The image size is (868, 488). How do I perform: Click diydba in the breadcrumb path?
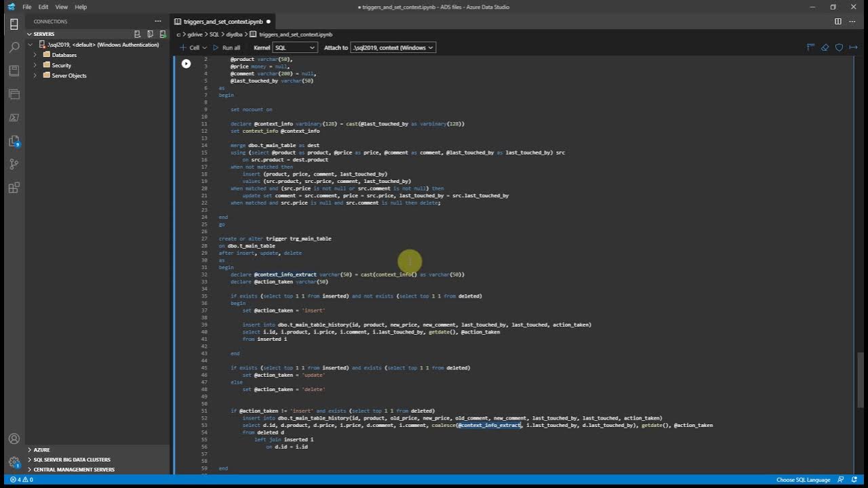click(x=234, y=34)
